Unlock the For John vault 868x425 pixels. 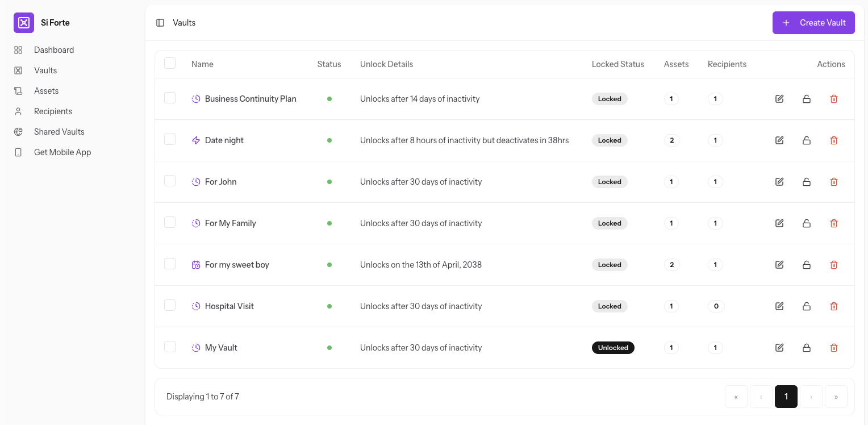click(807, 182)
